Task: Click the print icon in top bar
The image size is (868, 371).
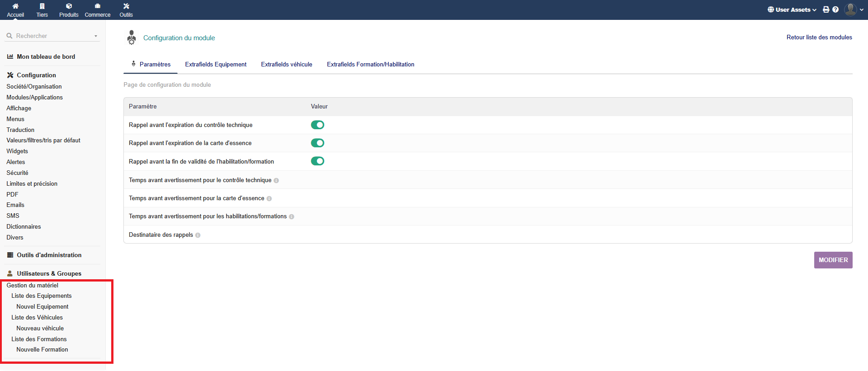Action: [826, 9]
